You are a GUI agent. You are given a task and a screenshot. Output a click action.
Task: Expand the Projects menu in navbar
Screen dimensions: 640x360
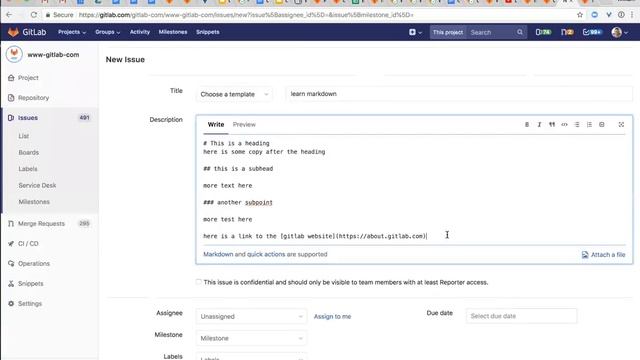[72, 32]
